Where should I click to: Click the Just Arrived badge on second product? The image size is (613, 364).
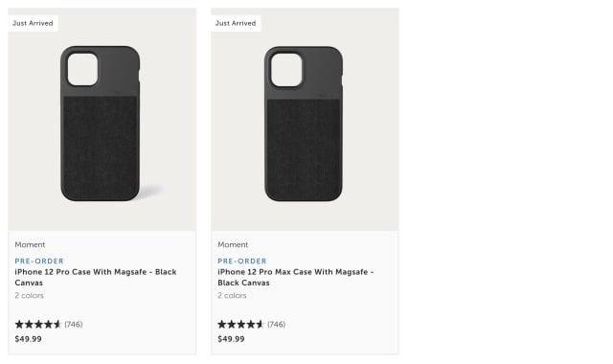pyautogui.click(x=236, y=23)
